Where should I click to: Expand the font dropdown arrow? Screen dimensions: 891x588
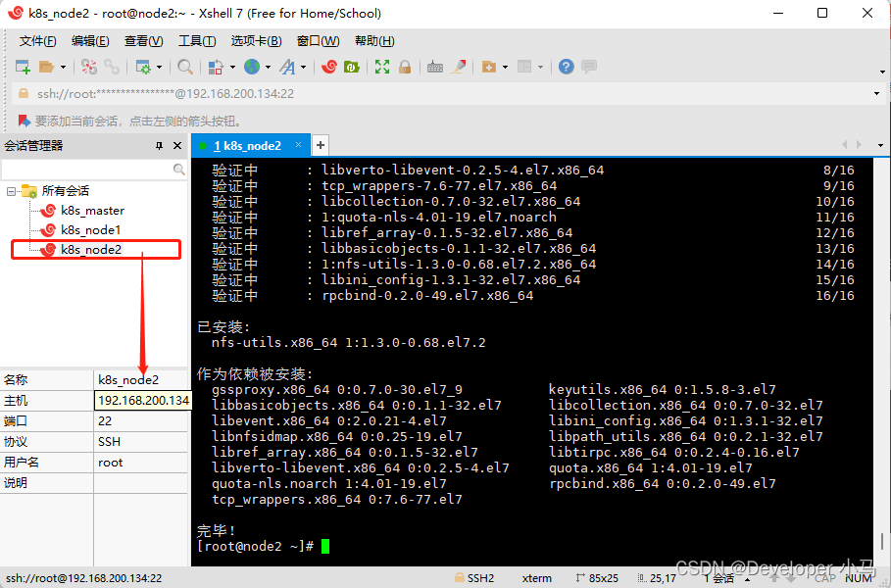click(x=304, y=67)
